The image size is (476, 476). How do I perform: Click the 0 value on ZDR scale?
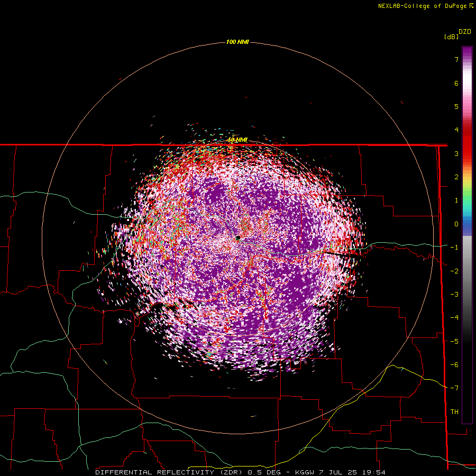456,224
